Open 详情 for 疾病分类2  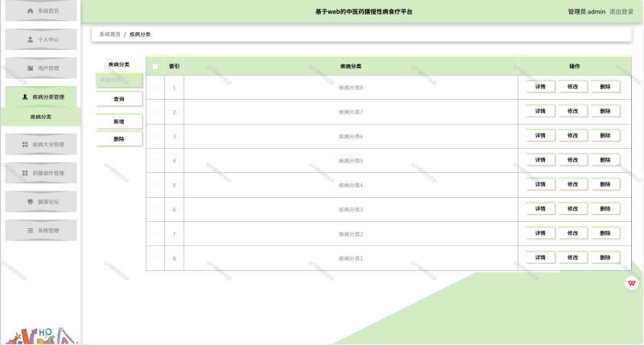540,233
